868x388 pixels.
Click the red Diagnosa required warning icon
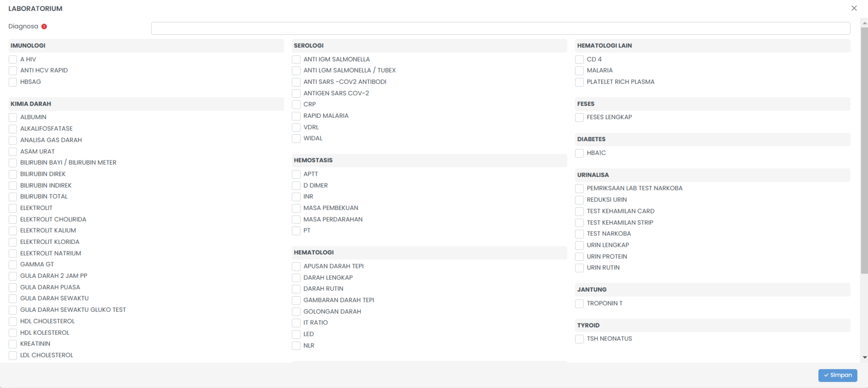click(44, 27)
